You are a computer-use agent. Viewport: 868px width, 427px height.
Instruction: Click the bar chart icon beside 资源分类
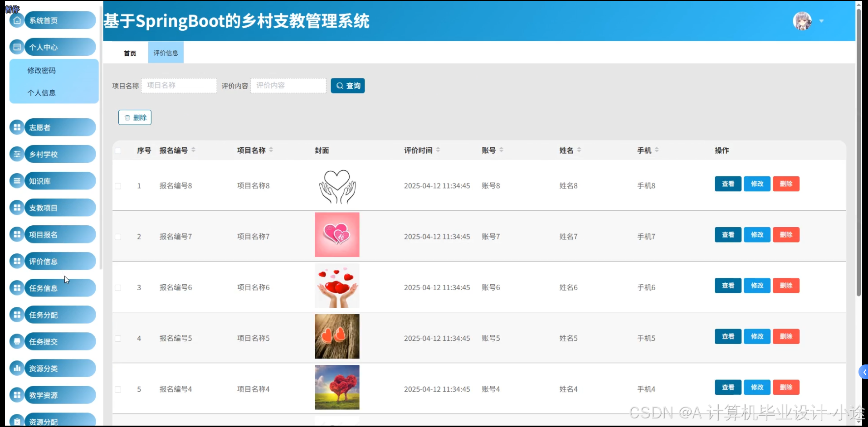[x=17, y=368]
